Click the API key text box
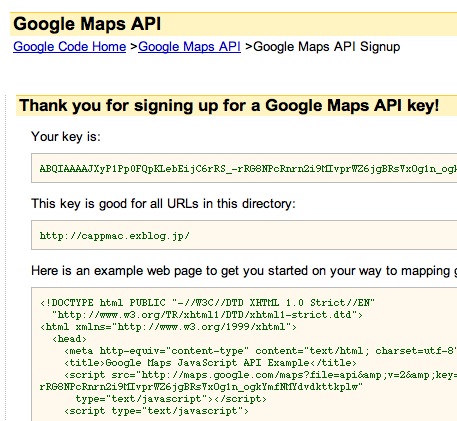Viewport: 457px width, 421px height. (244, 168)
